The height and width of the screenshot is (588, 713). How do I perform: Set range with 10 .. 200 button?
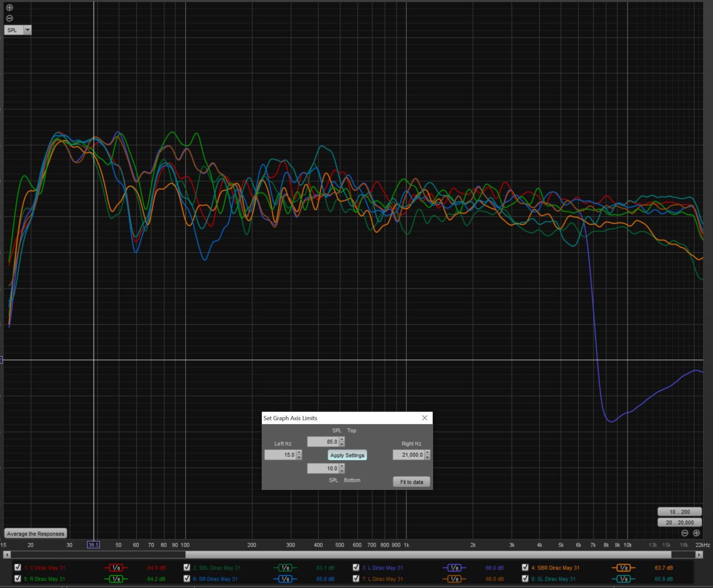pos(679,512)
